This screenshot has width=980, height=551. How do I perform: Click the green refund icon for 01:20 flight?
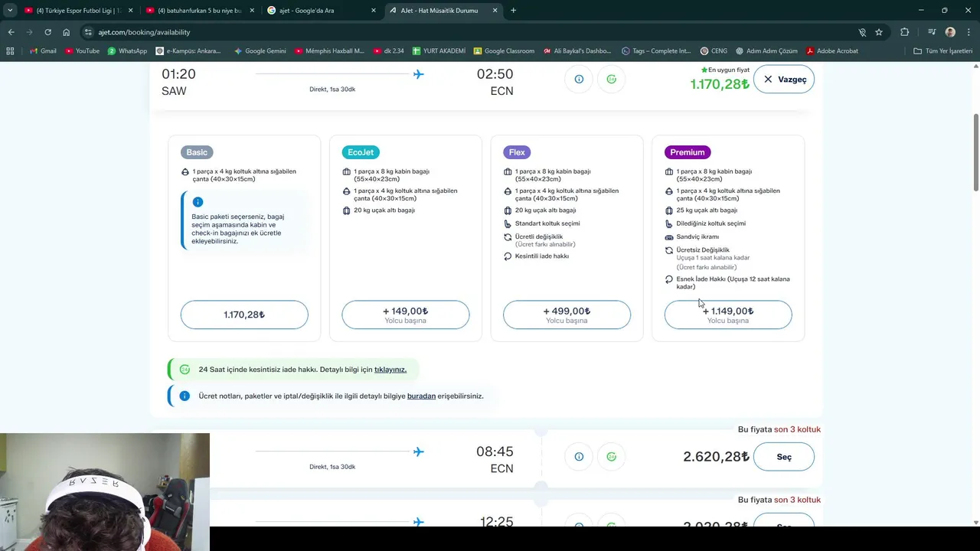pyautogui.click(x=611, y=79)
